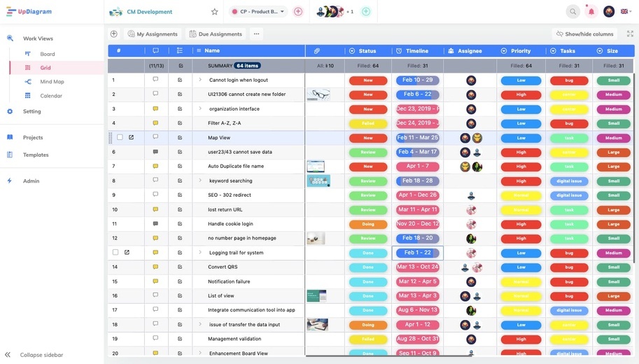
Task: Open Setting in sidebar
Action: (31, 111)
